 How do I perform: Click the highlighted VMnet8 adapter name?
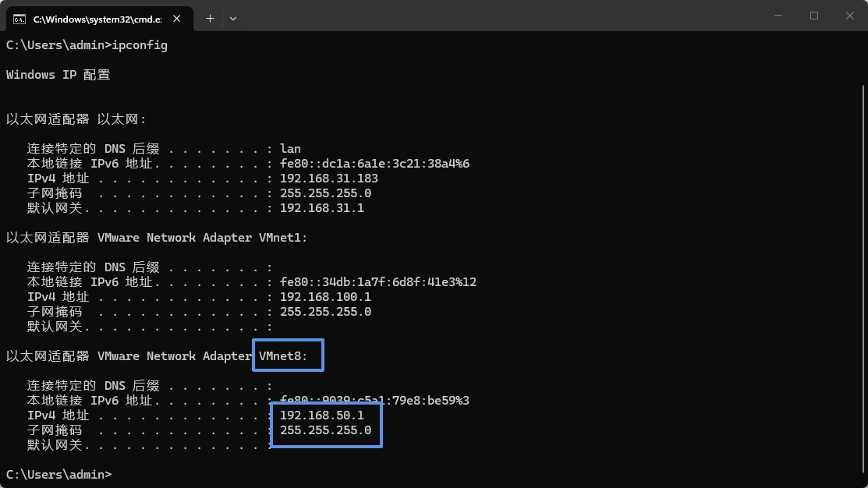pyautogui.click(x=284, y=356)
